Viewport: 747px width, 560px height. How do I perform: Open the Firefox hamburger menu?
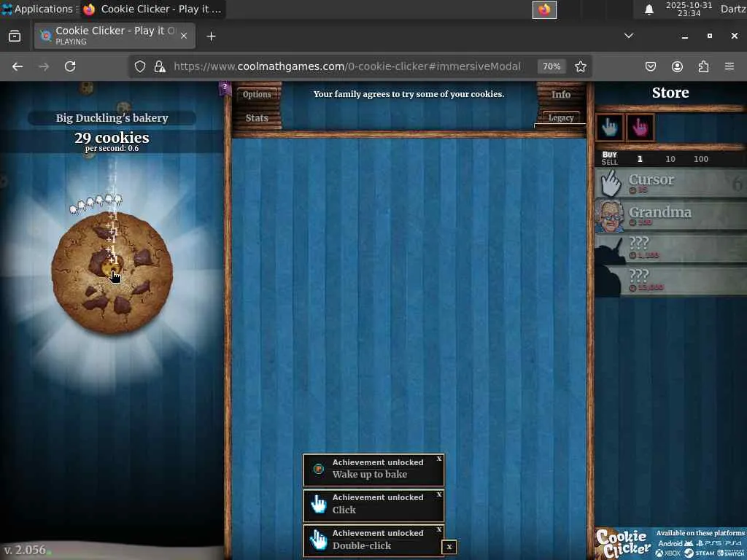[729, 66]
